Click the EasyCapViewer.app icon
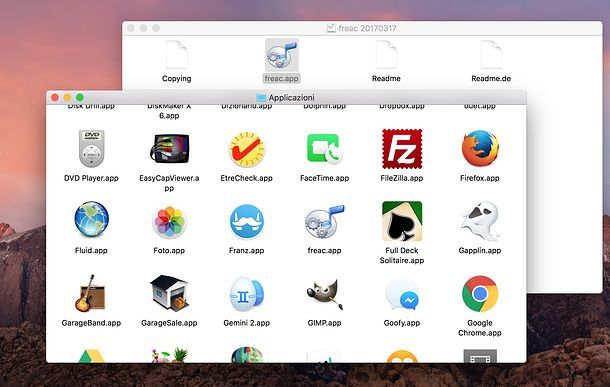Viewport: 610px width, 387px height. coord(170,149)
